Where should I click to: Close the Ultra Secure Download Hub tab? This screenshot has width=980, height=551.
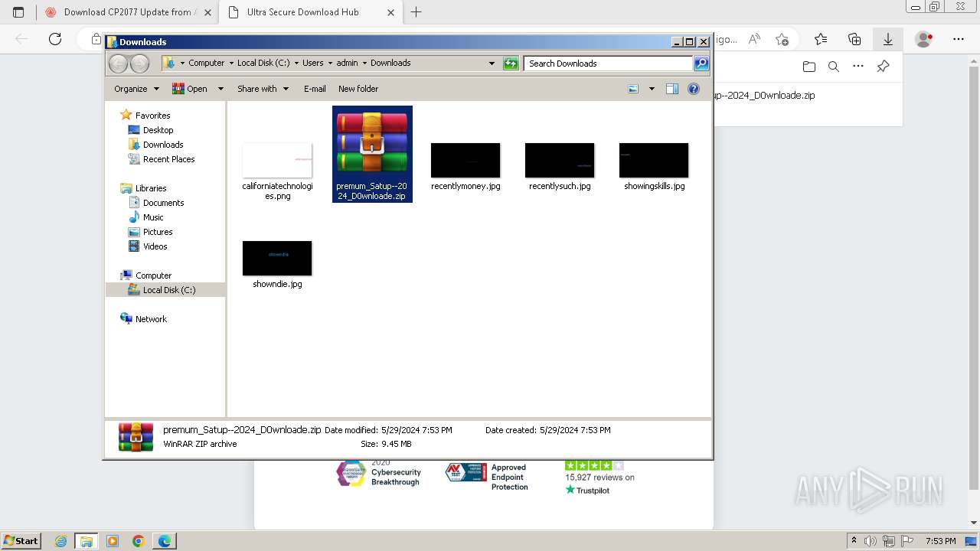pyautogui.click(x=391, y=12)
